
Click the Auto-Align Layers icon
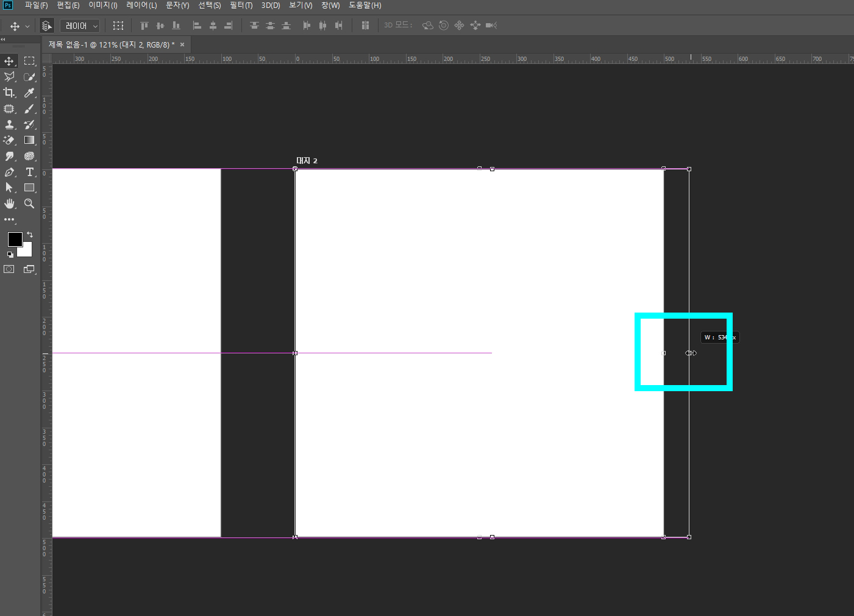365,26
